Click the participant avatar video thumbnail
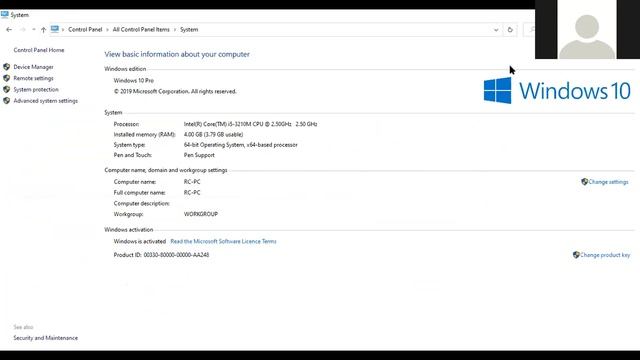 (587, 29)
